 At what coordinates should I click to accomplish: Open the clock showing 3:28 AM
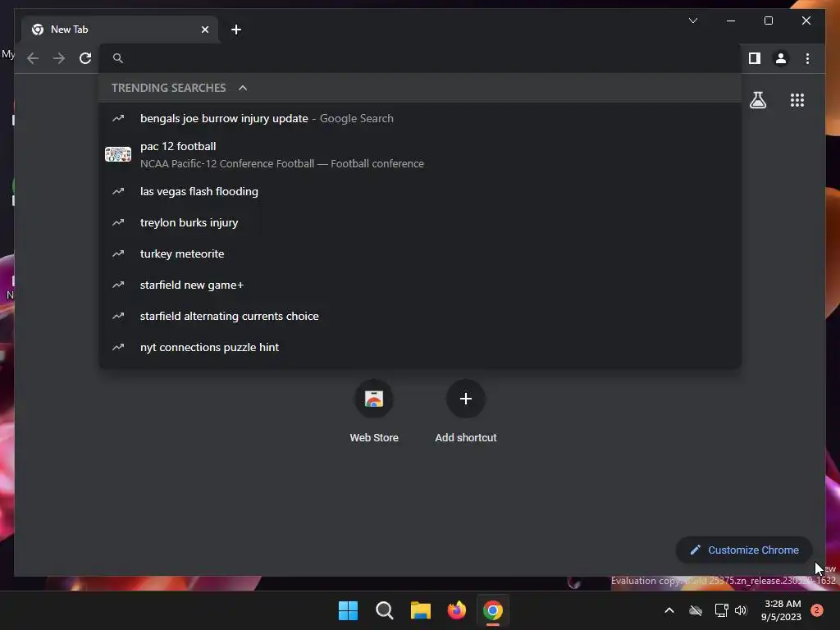[x=781, y=610]
